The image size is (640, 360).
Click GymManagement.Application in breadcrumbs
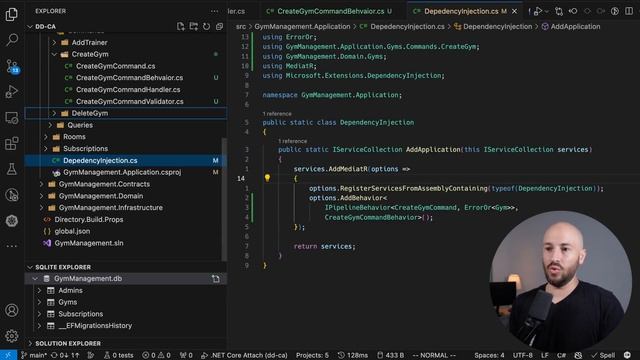(x=302, y=27)
